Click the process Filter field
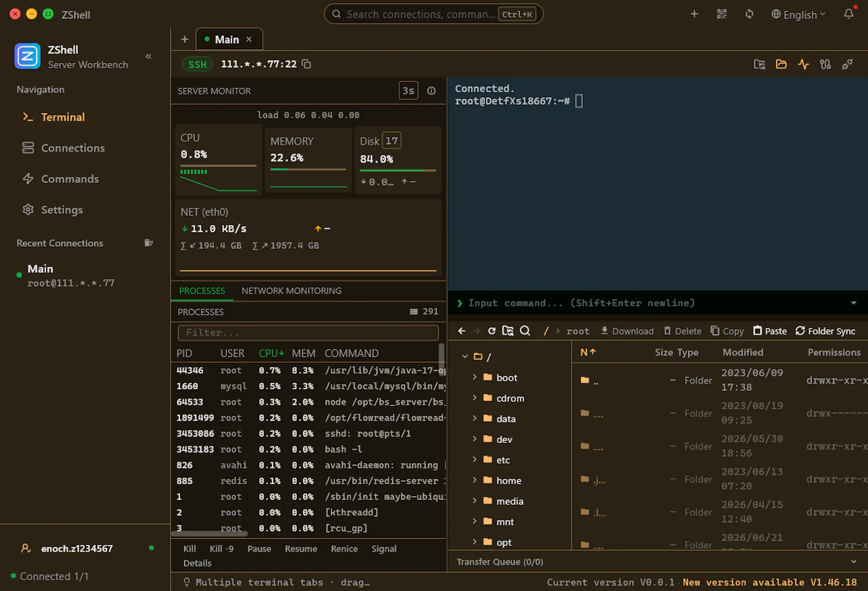868x591 pixels. pyautogui.click(x=308, y=332)
